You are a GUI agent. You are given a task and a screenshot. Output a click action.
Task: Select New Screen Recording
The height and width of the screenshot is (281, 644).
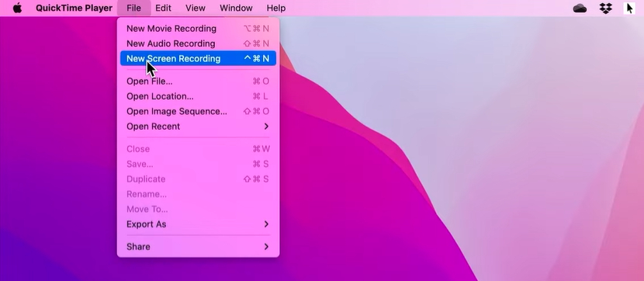point(198,58)
